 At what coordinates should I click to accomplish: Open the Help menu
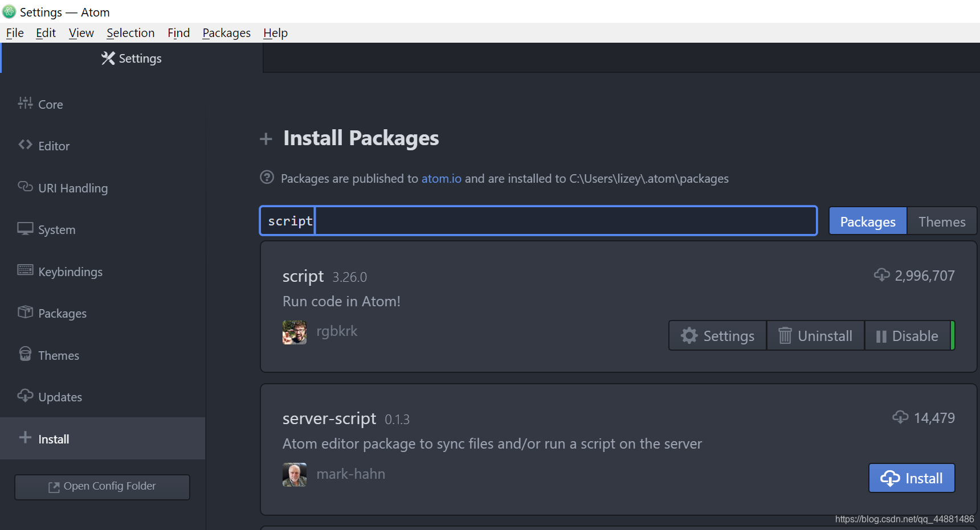[275, 33]
